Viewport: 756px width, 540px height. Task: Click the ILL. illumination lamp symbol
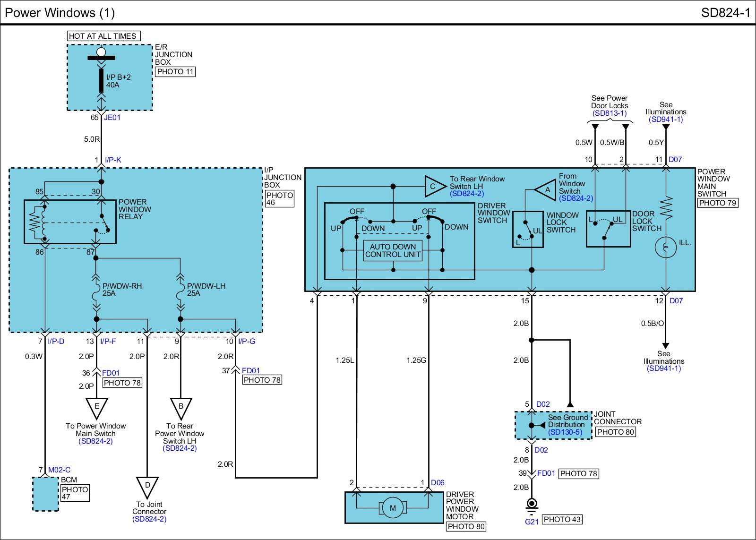pos(665,247)
